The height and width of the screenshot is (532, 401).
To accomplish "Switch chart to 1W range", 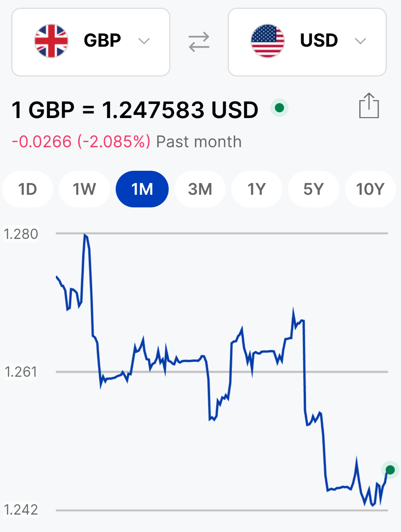I will point(84,189).
